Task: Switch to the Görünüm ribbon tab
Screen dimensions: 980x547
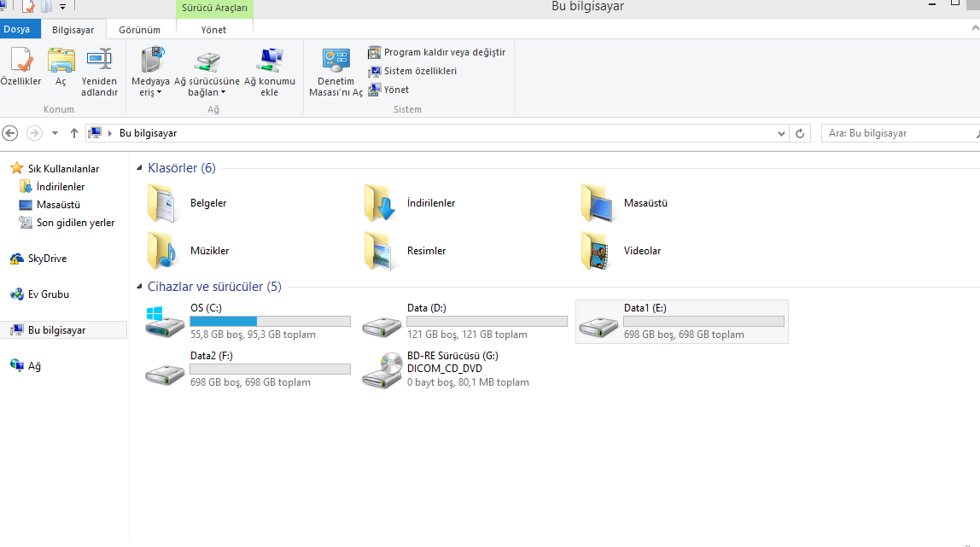Action: point(139,30)
